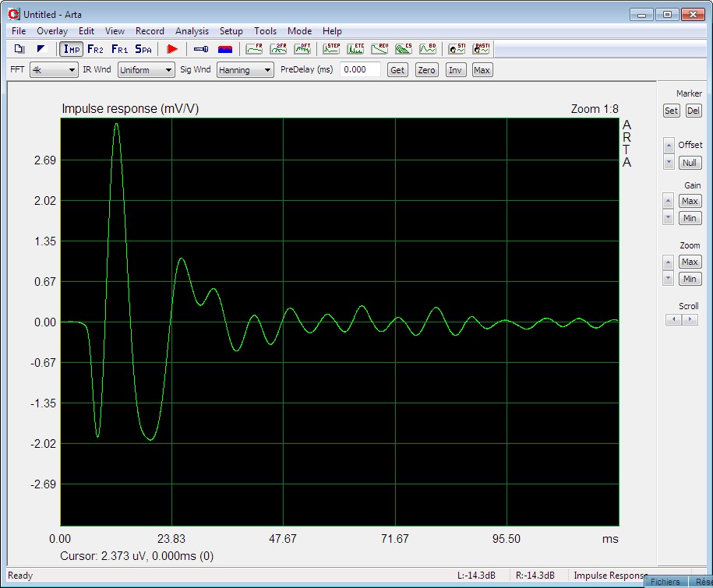Image resolution: width=713 pixels, height=588 pixels.
Task: Click the 'L:-14.3dB' status bar level
Action: (x=476, y=576)
